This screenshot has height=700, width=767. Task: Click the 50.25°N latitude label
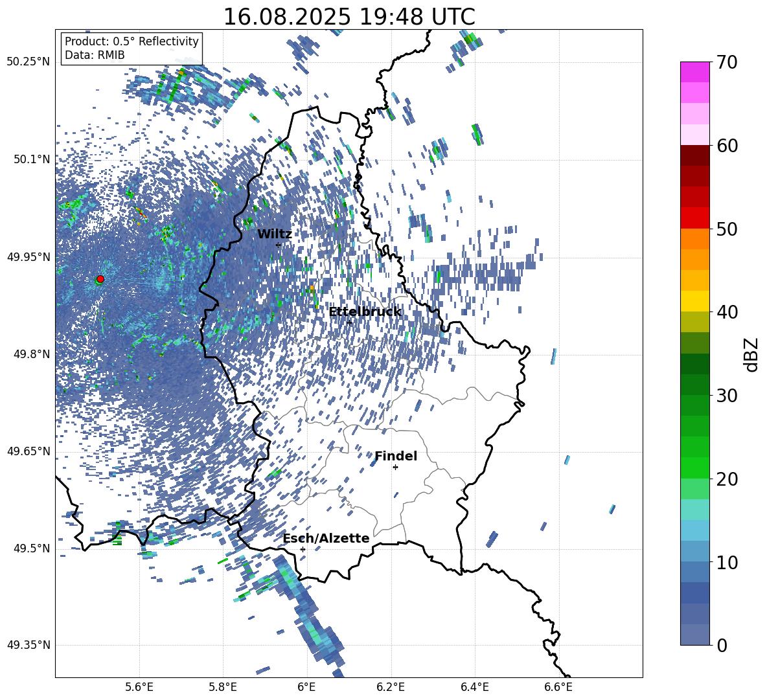coord(29,62)
